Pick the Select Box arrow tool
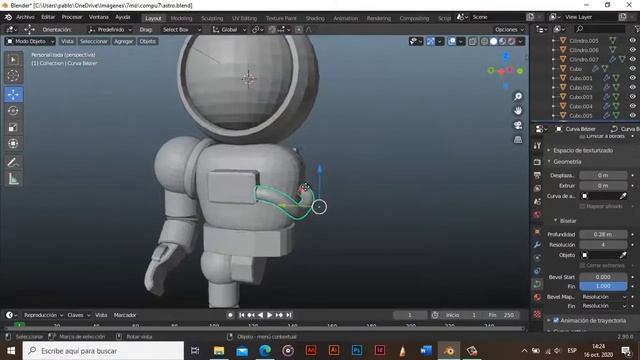Image resolution: width=640 pixels, height=360 pixels. (x=13, y=60)
